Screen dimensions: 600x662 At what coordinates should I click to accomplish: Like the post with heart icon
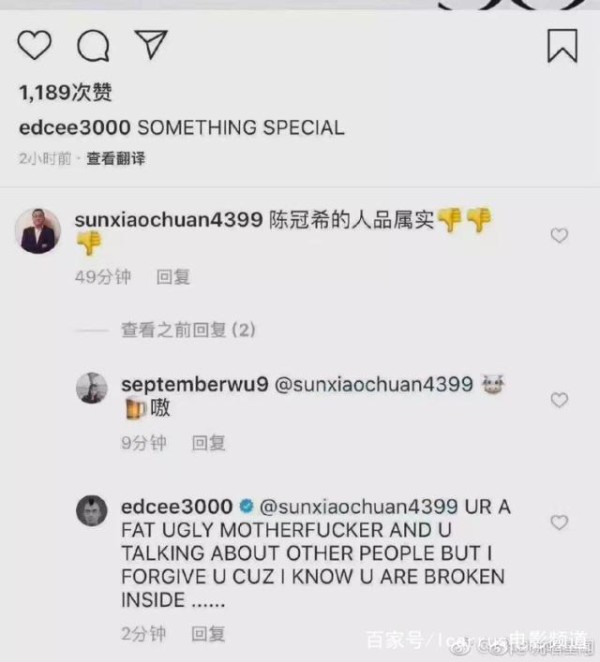coord(34,45)
